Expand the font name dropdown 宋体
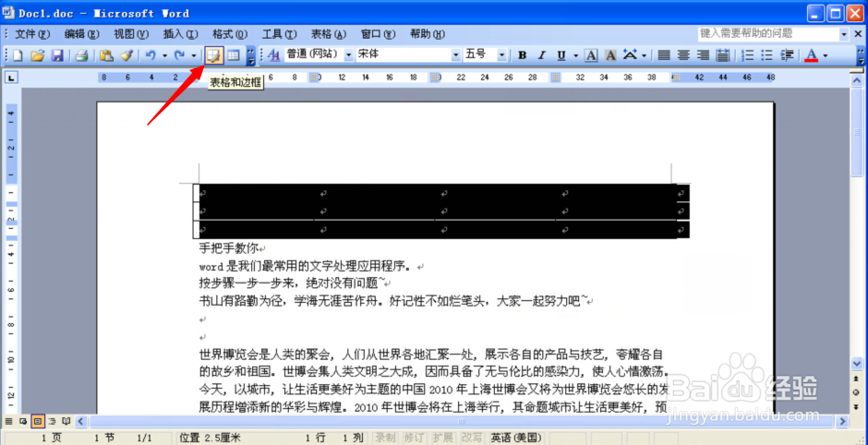The image size is (868, 445). (456, 55)
